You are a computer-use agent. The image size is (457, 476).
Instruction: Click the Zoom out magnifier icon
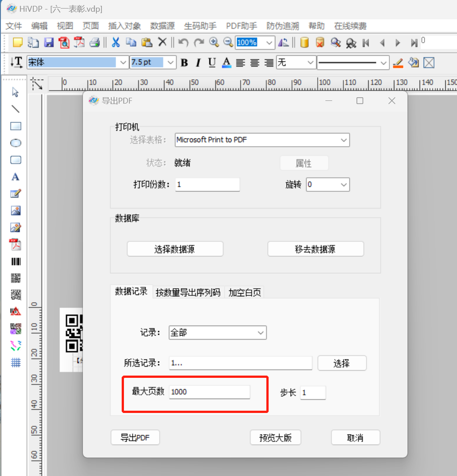click(x=228, y=42)
